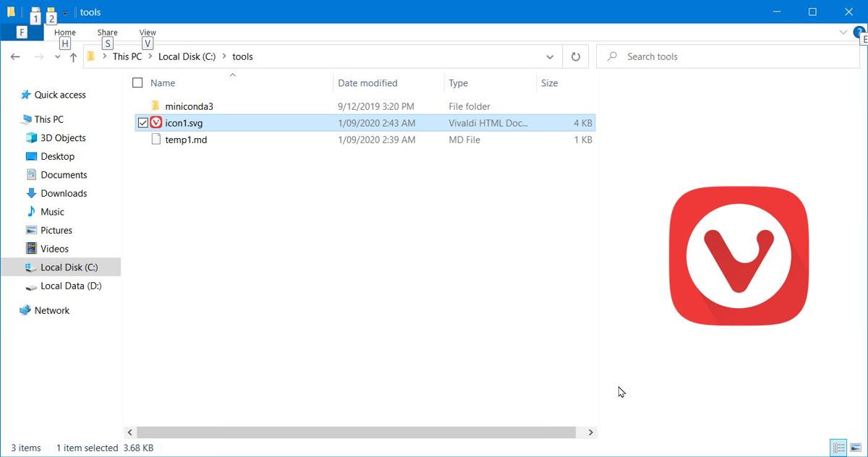Click the 3D Objects cube icon
Image resolution: width=868 pixels, height=457 pixels.
tap(31, 137)
